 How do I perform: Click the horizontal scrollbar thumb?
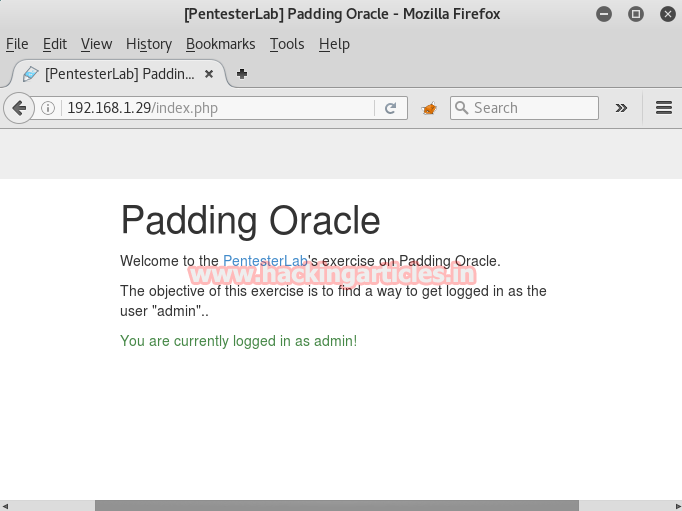point(337,505)
